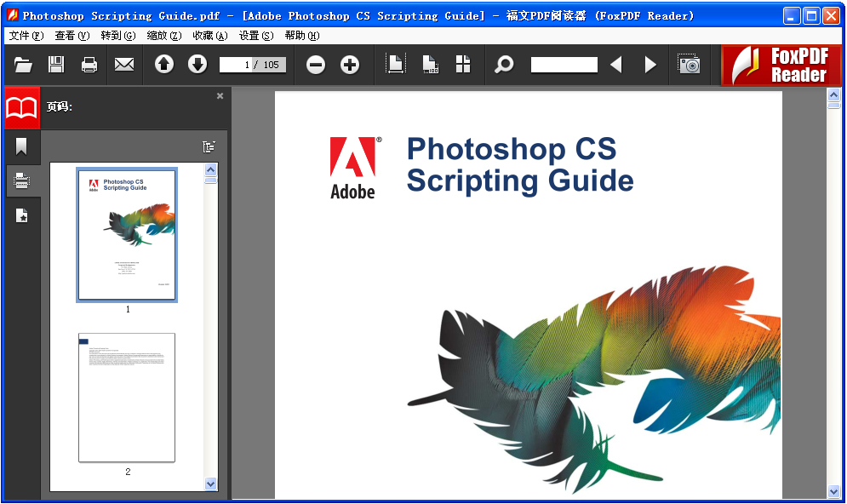Open the 缩放(Z) menu

tap(163, 36)
